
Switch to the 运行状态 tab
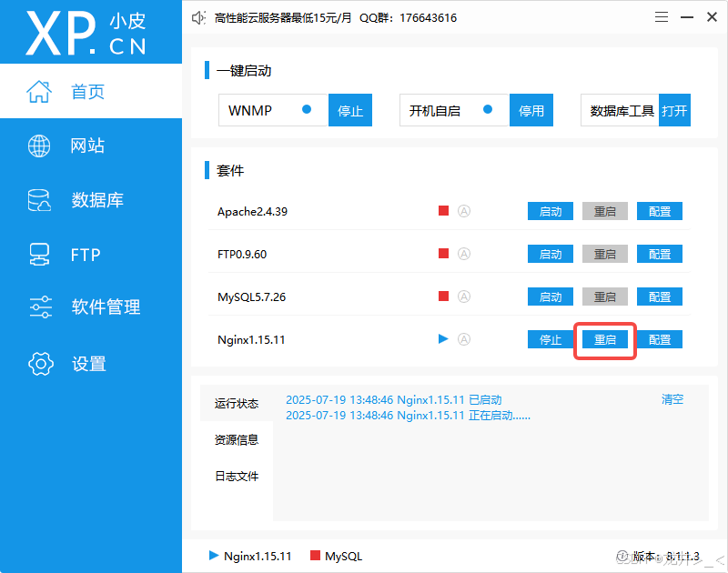click(x=237, y=403)
